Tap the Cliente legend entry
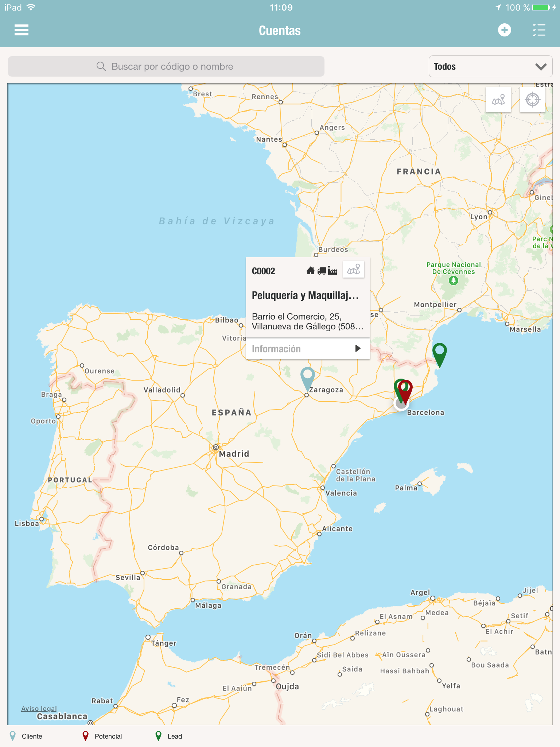Screen dimensions: 560x747 [26, 736]
